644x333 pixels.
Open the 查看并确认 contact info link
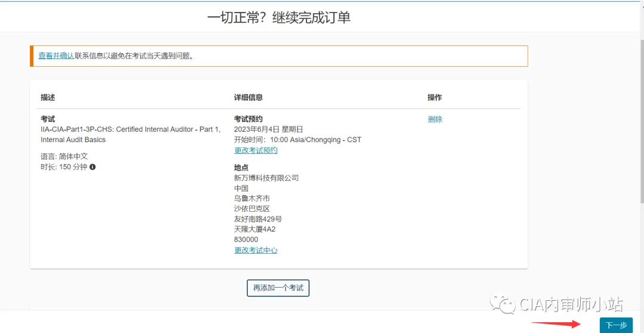[56, 56]
